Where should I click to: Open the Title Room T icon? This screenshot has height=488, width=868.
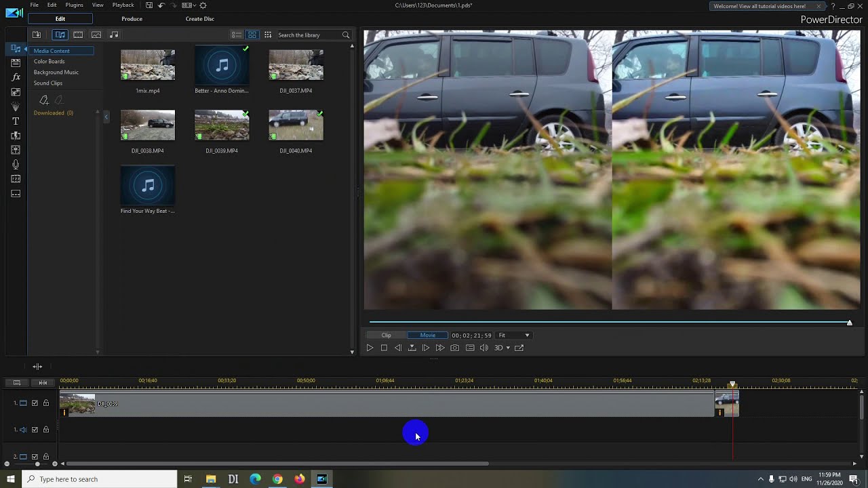pyautogui.click(x=16, y=121)
